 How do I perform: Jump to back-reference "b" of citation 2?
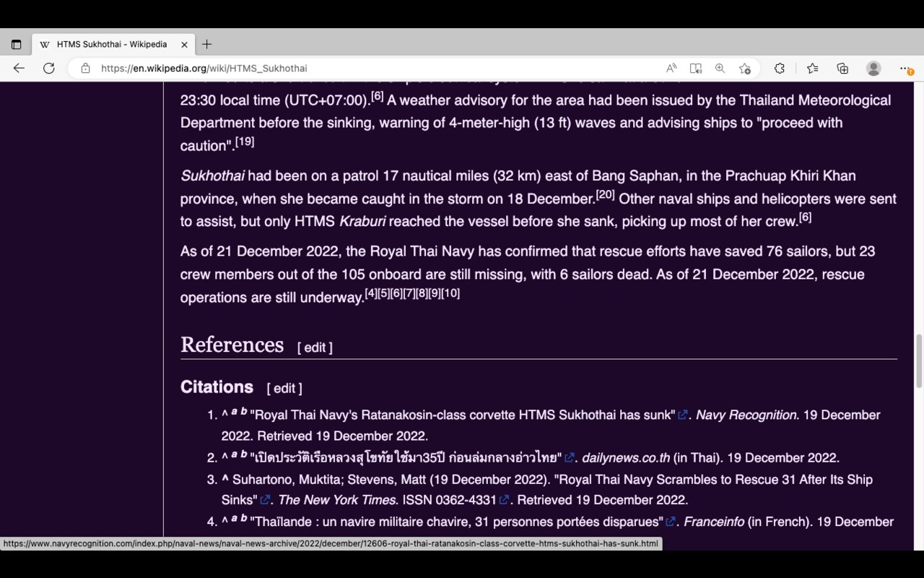click(x=244, y=454)
